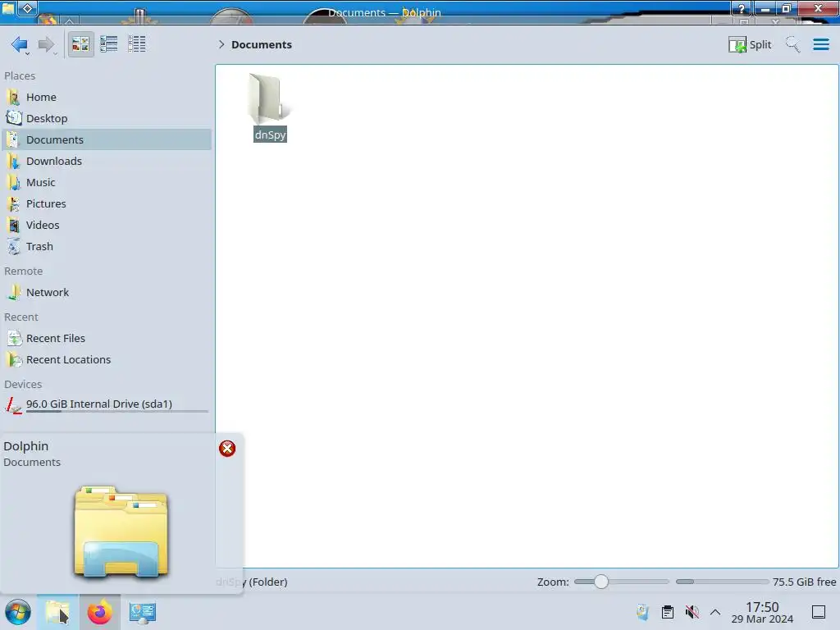This screenshot has height=630, width=840.
Task: Open Pictures in Places panel
Action: click(x=107, y=203)
